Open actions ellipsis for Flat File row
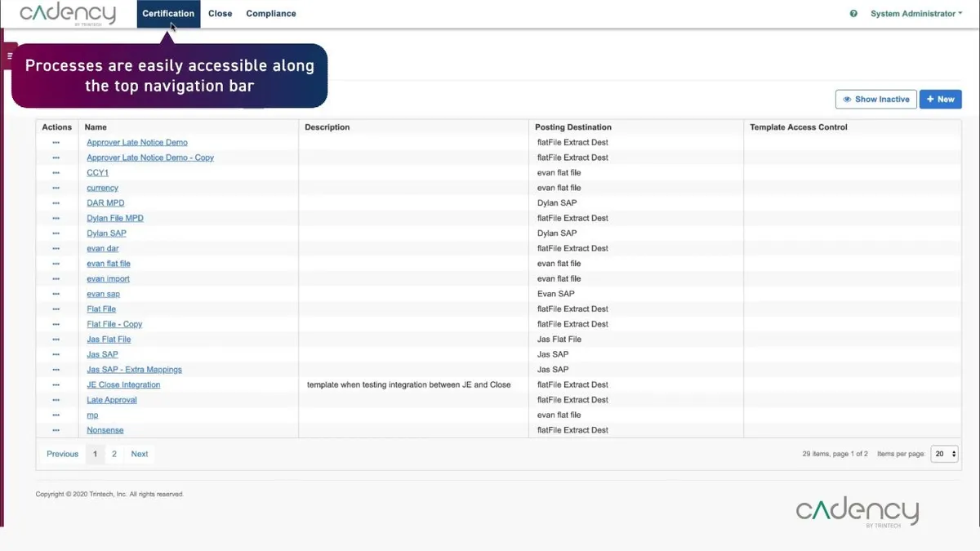 56,309
